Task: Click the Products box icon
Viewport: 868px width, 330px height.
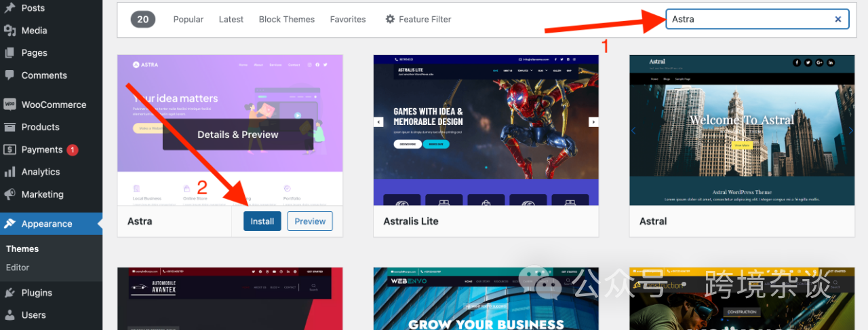Action: click(x=10, y=127)
